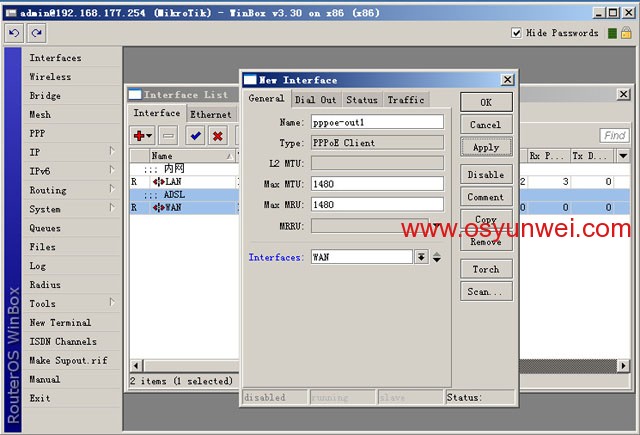This screenshot has width=640, height=435.
Task: Open column selector dropdown in Interface List
Action: coord(622,156)
